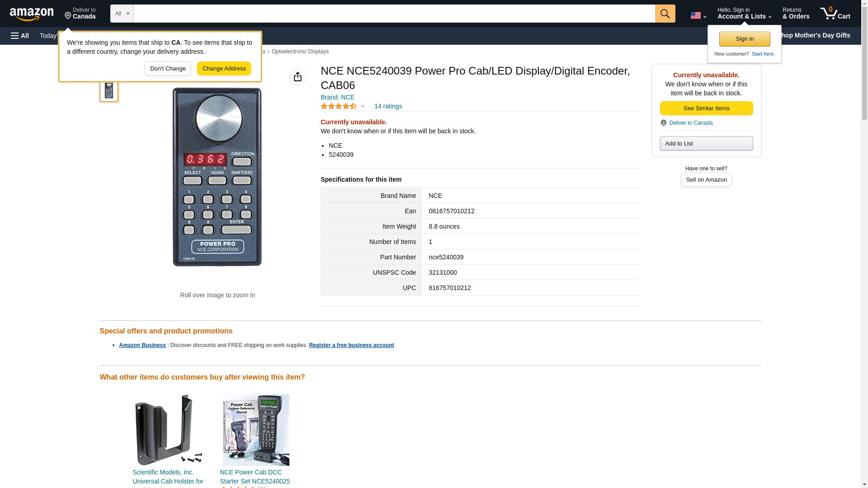The width and height of the screenshot is (868, 488).
Task: Open the All hamburger menu
Action: (20, 36)
